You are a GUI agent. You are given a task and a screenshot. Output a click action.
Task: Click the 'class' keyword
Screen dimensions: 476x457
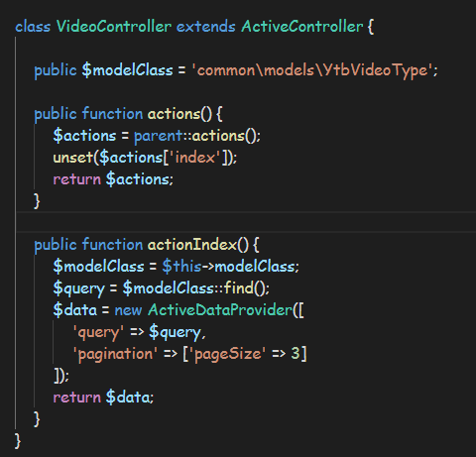coord(33,27)
